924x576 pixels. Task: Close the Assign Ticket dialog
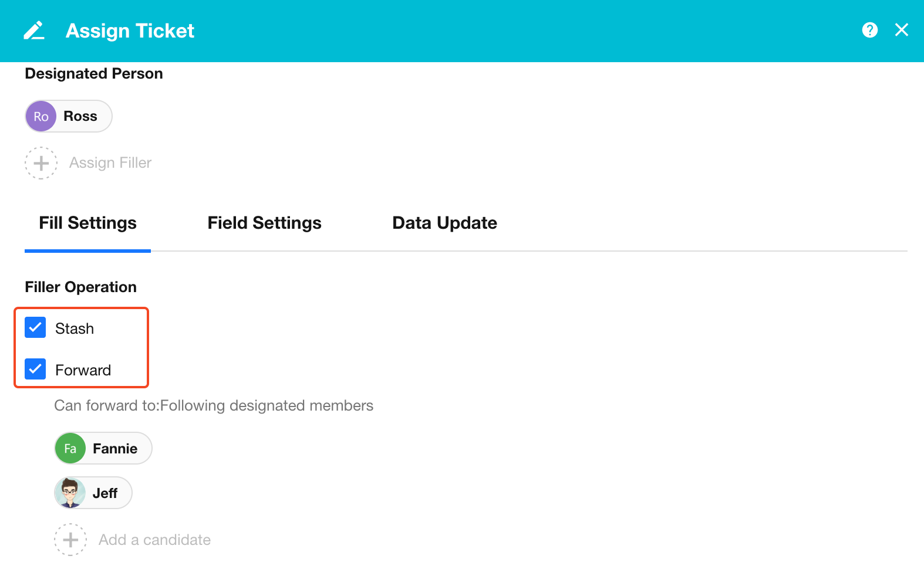901,30
